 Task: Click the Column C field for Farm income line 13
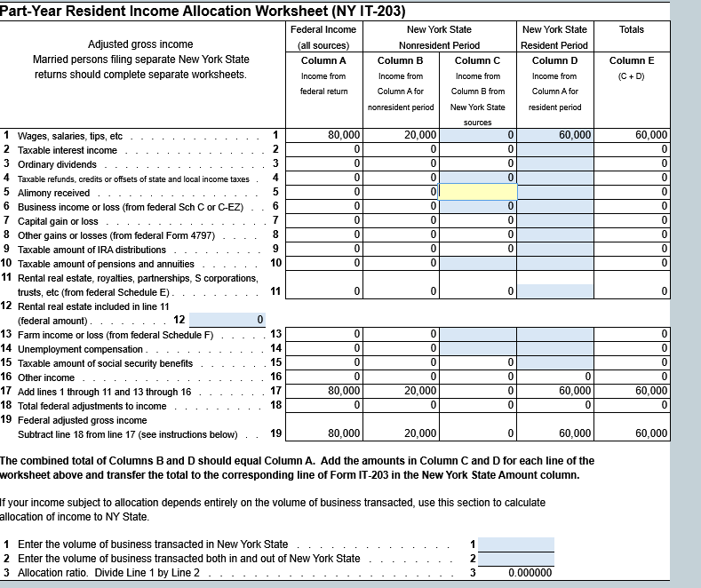point(477,334)
